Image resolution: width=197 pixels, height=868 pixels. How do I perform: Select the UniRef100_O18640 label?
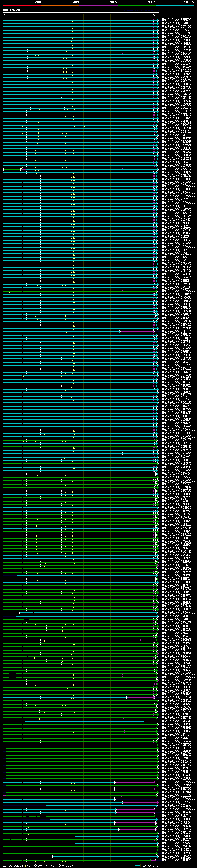[x=177, y=426]
